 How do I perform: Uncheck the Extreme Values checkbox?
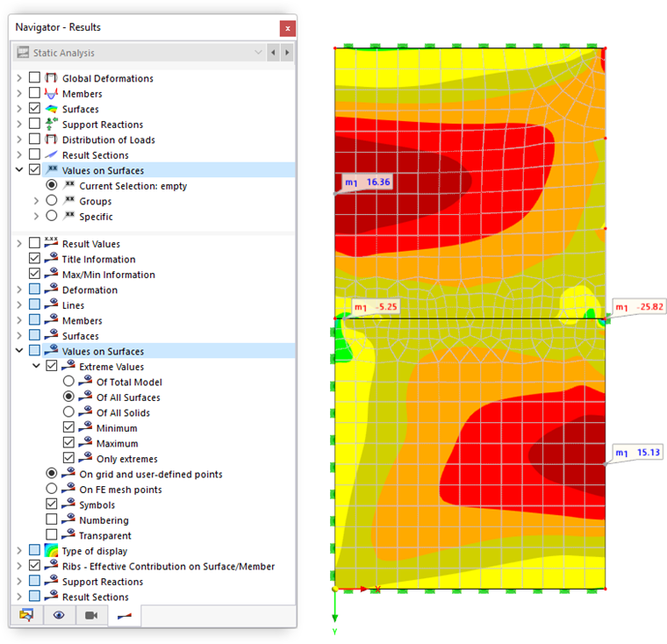tap(52, 365)
